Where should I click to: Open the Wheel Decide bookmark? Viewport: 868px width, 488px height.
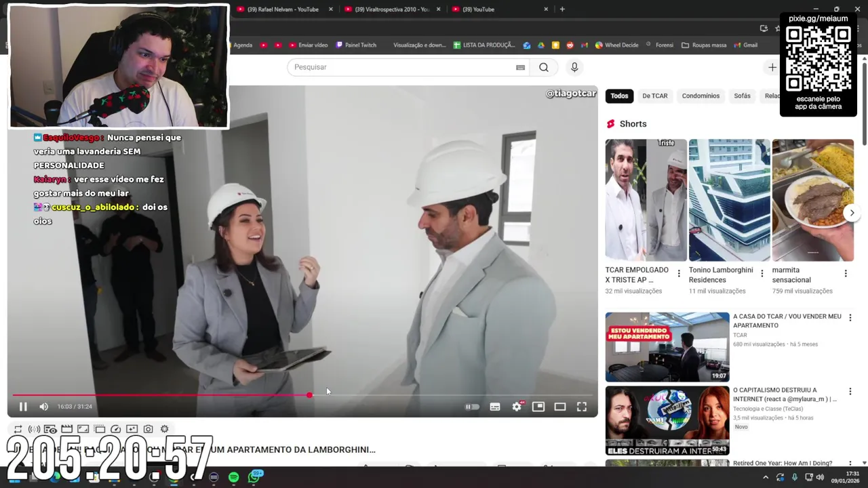[x=617, y=45]
